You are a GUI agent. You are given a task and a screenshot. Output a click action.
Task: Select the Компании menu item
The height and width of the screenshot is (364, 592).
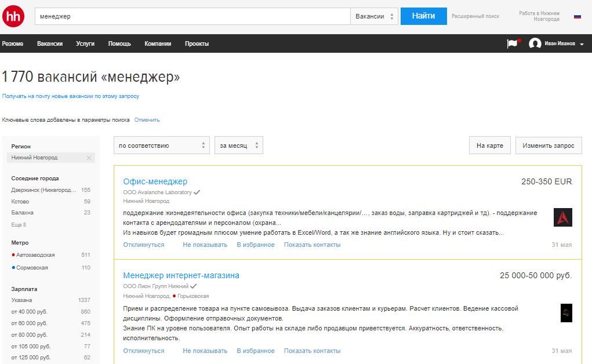[157, 43]
